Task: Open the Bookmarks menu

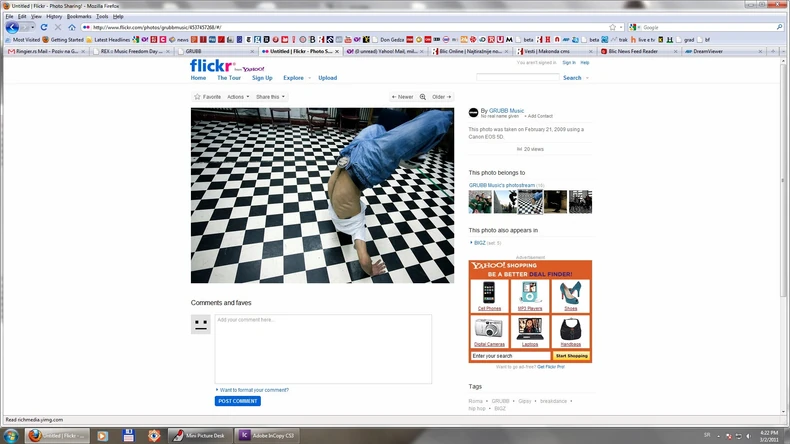Action: [78, 16]
